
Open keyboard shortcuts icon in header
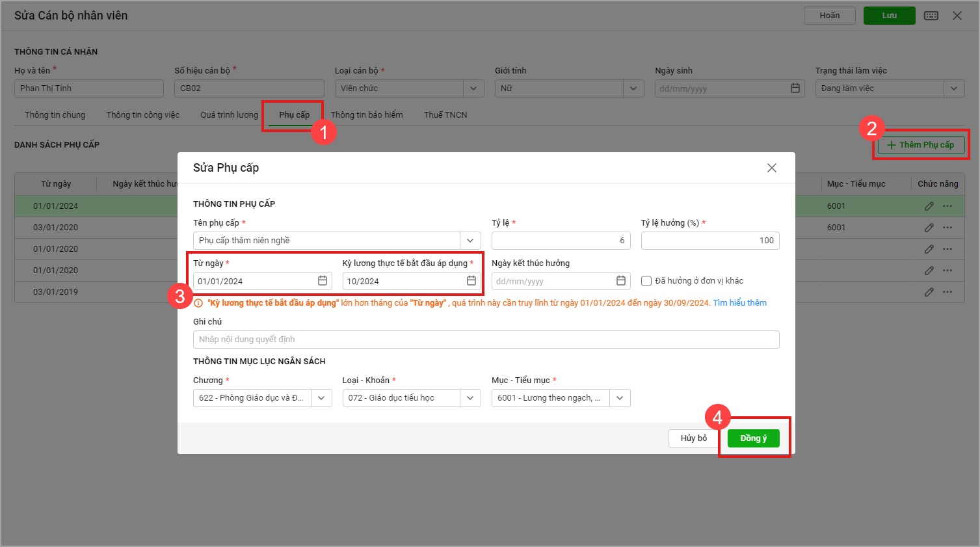[x=931, y=16]
